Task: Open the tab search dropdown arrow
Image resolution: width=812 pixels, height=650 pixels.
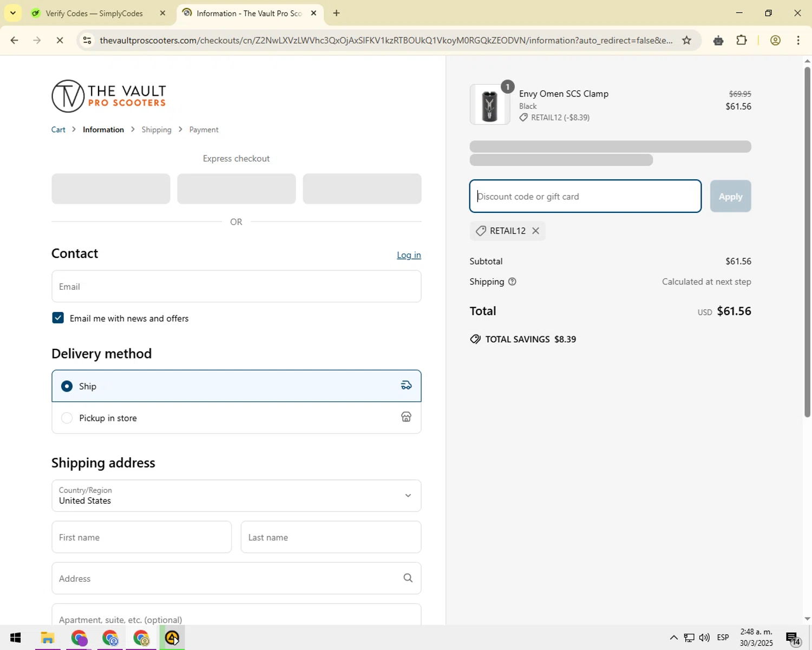Action: [13, 13]
